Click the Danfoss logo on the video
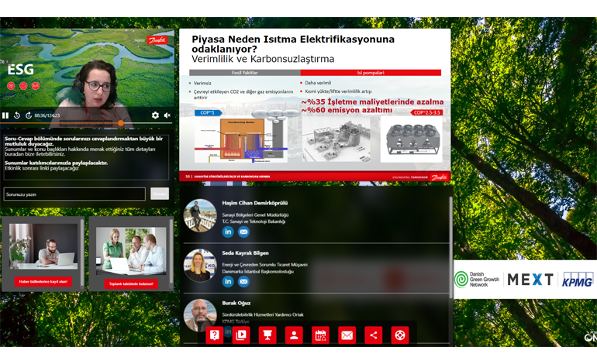597x364 pixels. (157, 40)
